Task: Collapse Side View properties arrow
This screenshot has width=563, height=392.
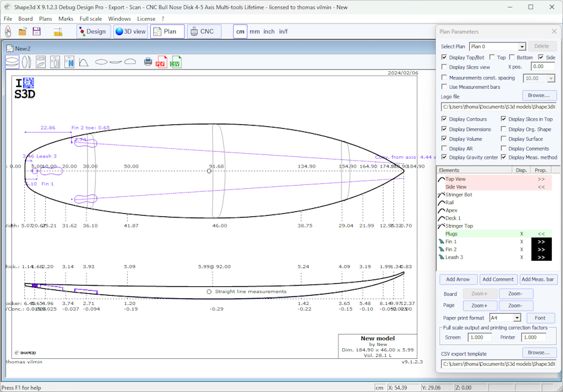Action: [541, 187]
